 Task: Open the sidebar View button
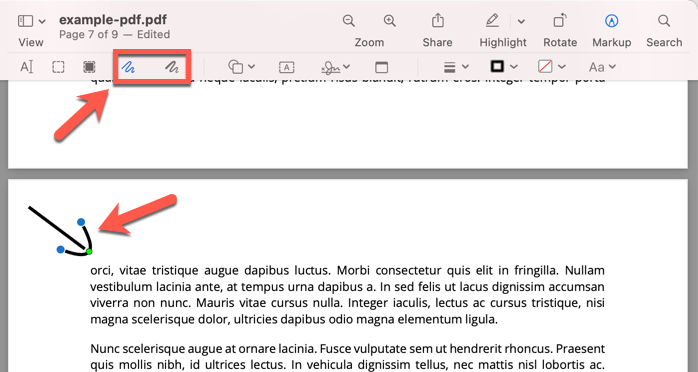(x=25, y=21)
